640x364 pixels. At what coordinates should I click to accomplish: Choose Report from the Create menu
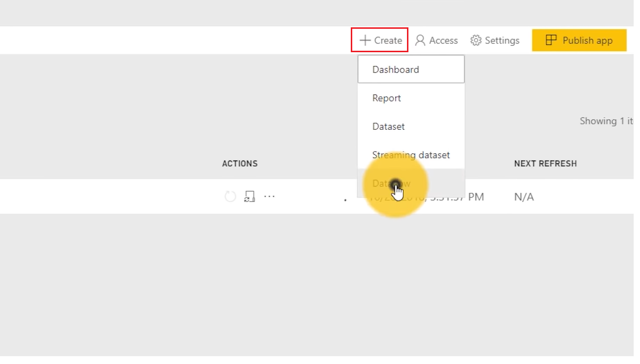tap(411, 98)
